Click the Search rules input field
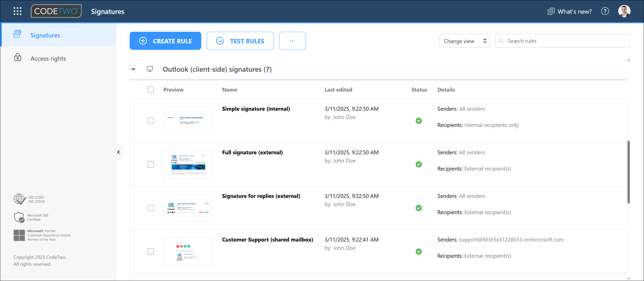The height and width of the screenshot is (281, 644). tap(563, 41)
